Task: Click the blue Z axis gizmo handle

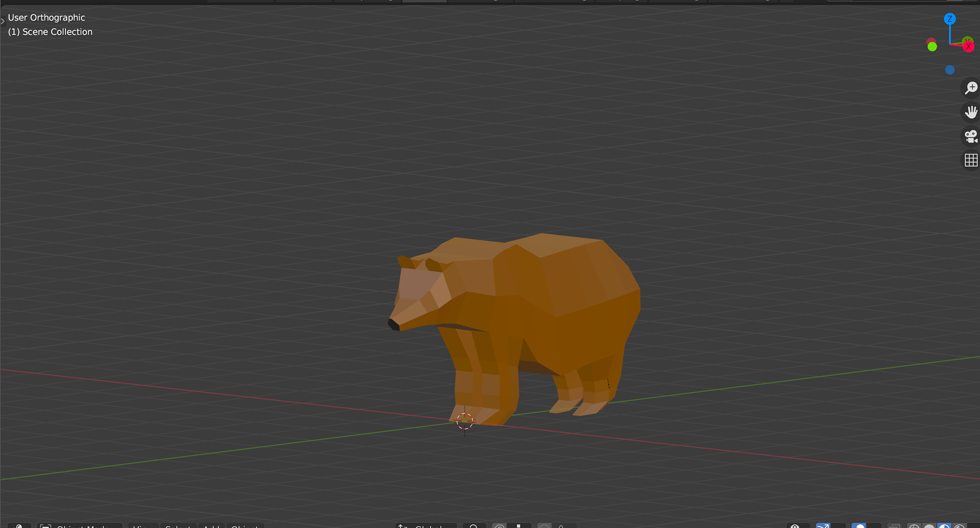Action: (x=949, y=19)
